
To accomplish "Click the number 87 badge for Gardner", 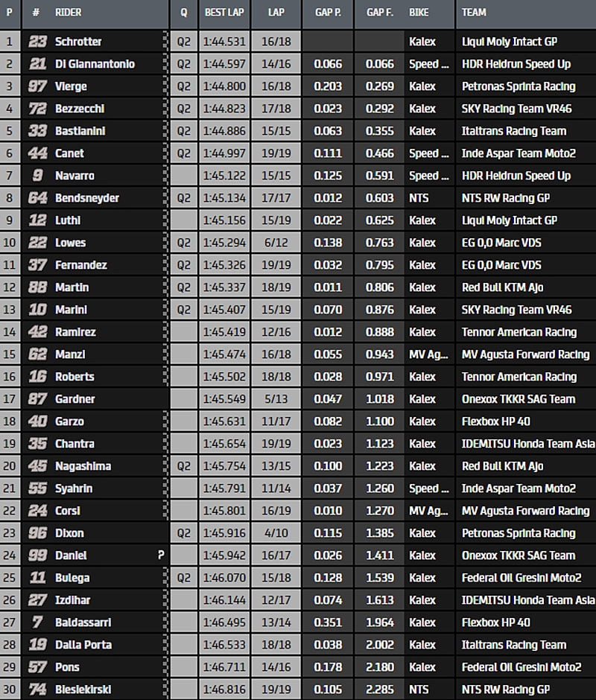I will [x=37, y=399].
